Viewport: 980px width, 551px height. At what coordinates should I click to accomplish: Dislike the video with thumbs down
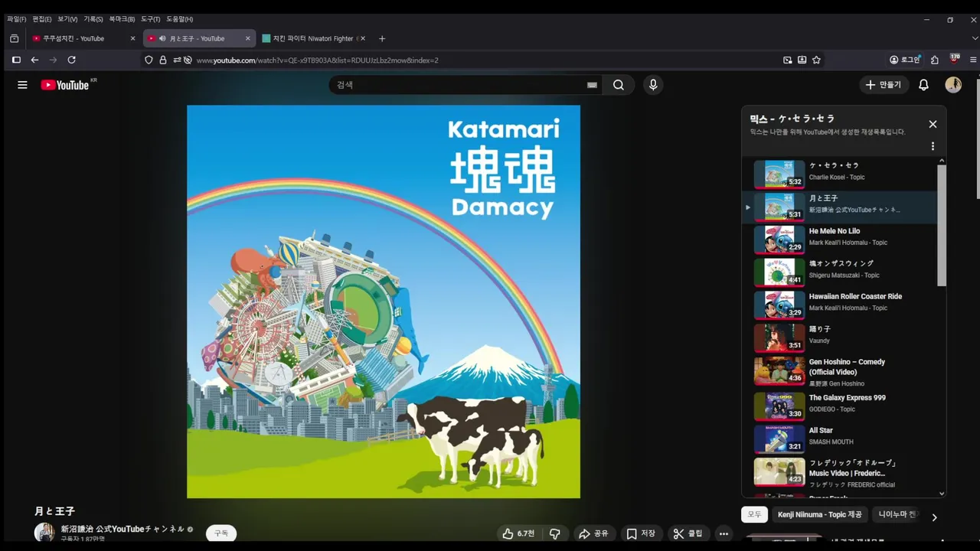tap(555, 533)
